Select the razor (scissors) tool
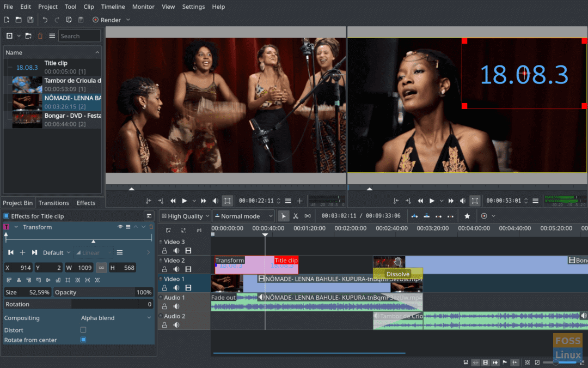588x368 pixels. point(296,216)
